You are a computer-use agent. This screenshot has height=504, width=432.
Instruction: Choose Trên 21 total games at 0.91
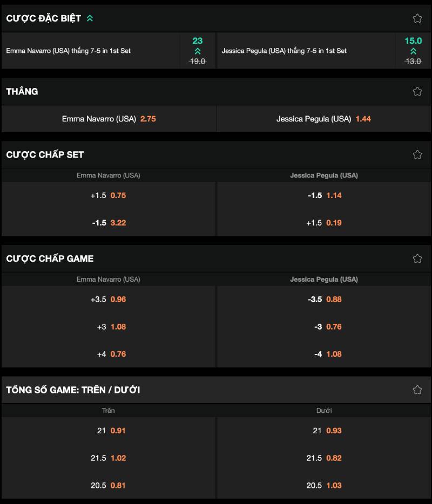[109, 431]
